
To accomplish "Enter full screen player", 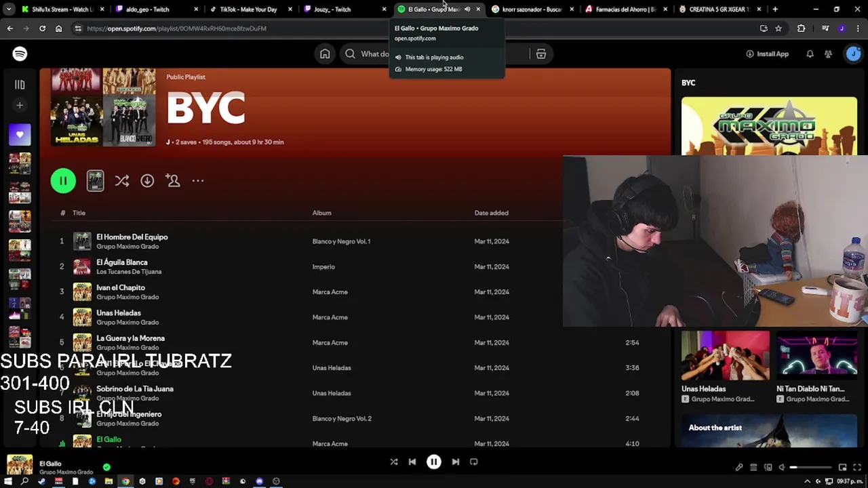I will [x=856, y=467].
